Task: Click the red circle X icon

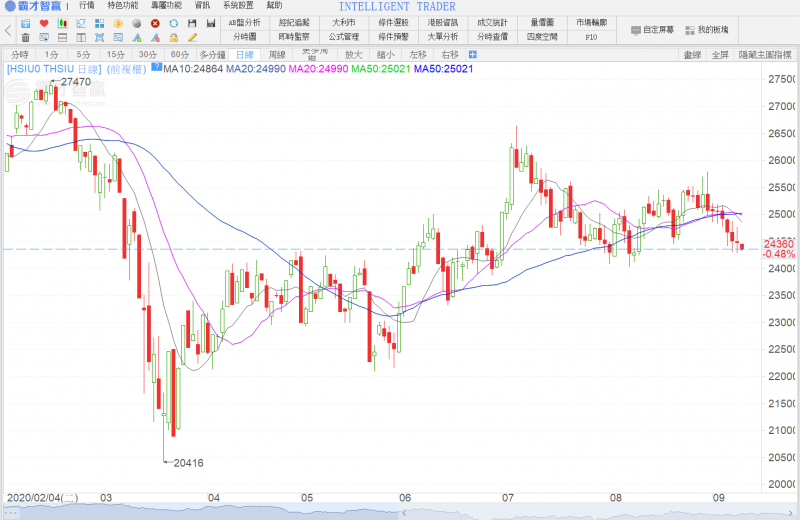Action: (155, 23)
